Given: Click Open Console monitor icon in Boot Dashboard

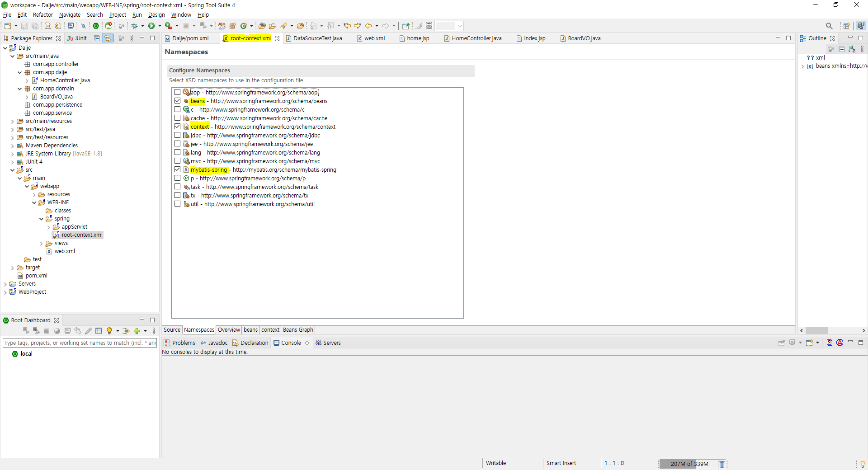Looking at the screenshot, I should click(67, 331).
